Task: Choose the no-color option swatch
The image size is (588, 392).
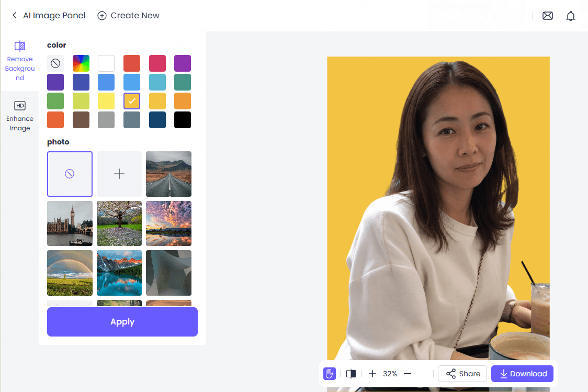Action: (x=55, y=63)
